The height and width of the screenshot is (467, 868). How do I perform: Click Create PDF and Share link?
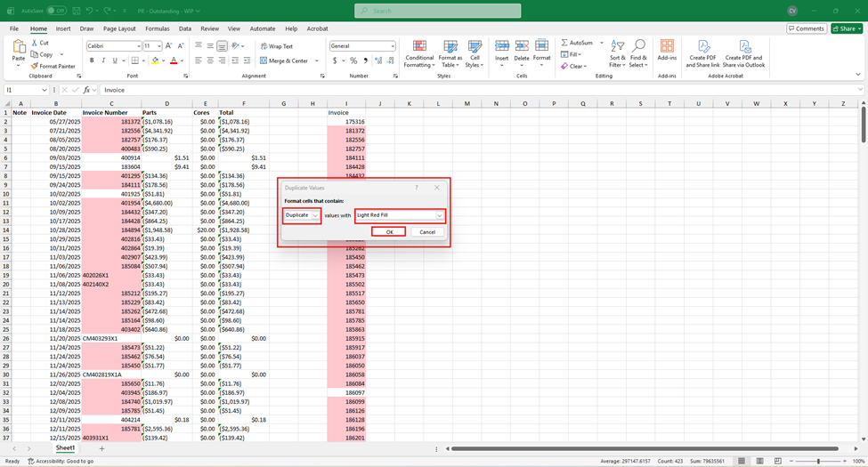click(x=702, y=53)
